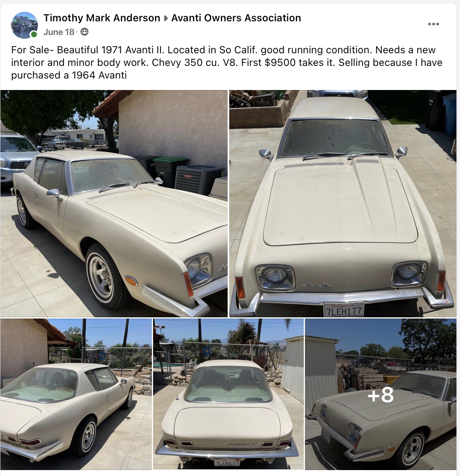Click the left headlight in the hood photo

click(275, 276)
